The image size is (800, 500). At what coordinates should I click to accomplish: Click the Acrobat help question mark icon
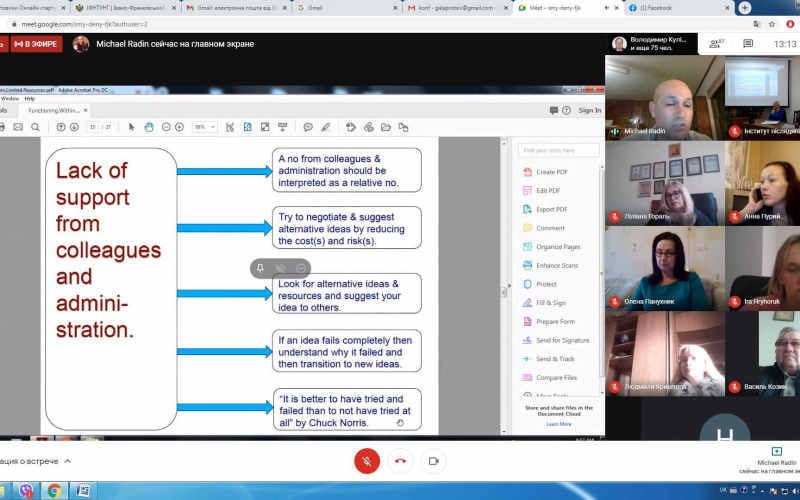pos(566,110)
